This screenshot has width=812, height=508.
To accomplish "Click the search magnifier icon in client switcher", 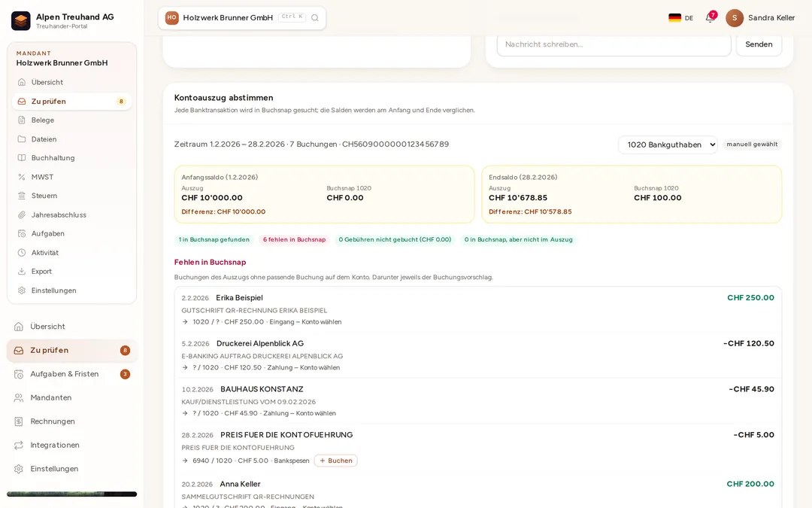I will [315, 17].
